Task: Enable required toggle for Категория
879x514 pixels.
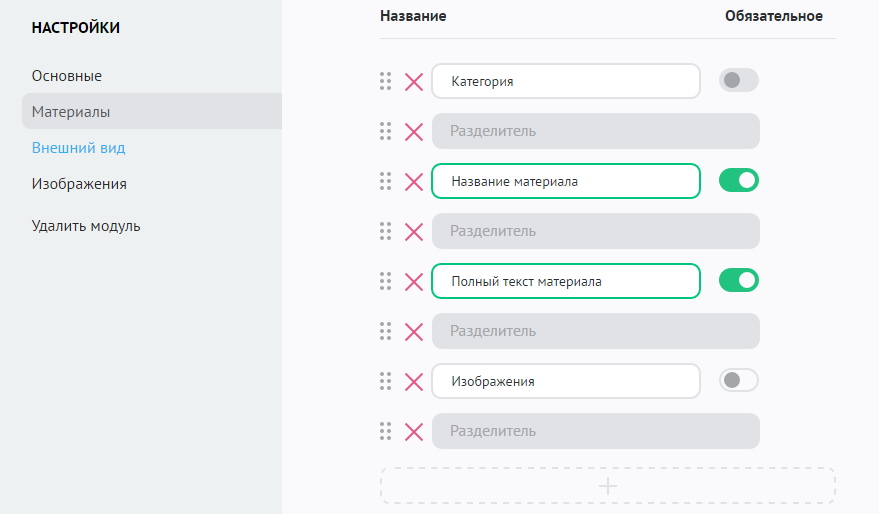Action: point(738,81)
